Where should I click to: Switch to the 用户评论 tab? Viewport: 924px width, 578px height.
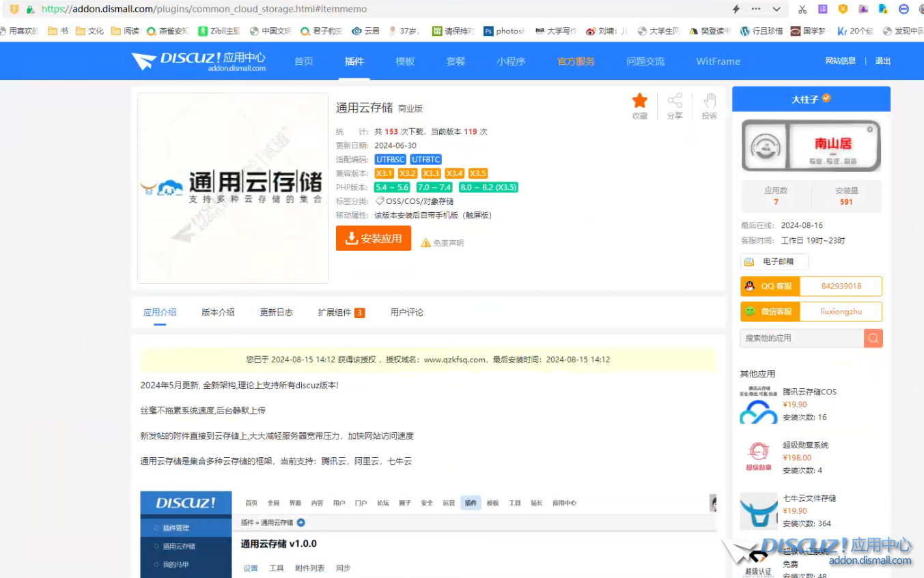click(x=407, y=313)
